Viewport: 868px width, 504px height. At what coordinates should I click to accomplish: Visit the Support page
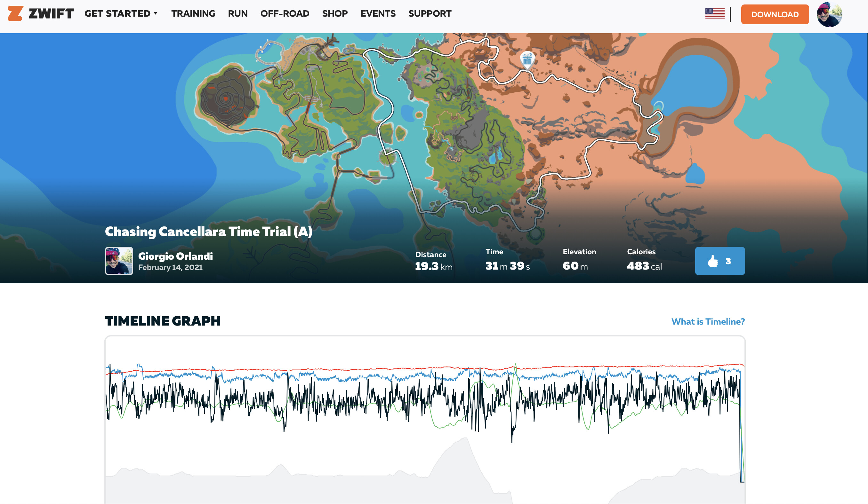coord(430,13)
